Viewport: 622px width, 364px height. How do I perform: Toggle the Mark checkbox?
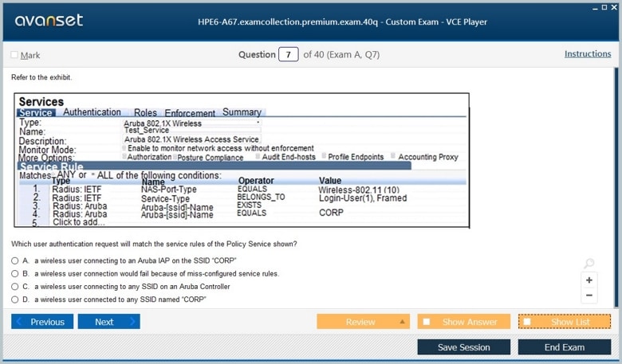(14, 55)
